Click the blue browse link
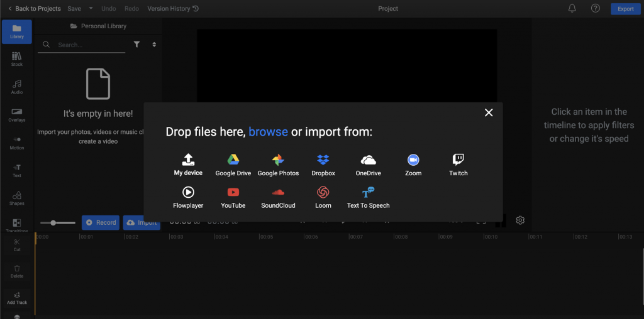The image size is (644, 319). 268,132
